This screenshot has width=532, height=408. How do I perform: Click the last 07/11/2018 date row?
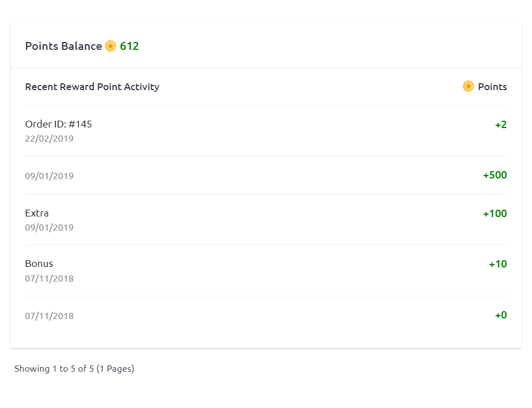(49, 316)
